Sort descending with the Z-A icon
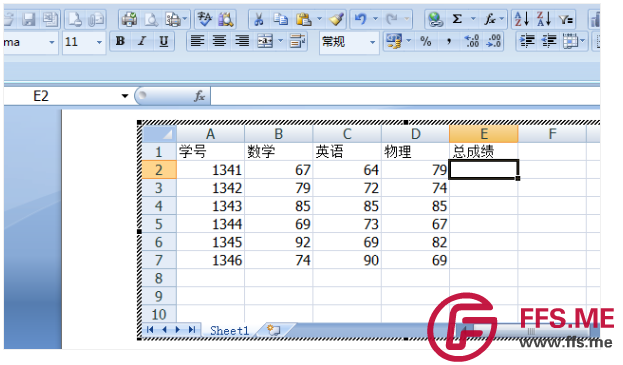This screenshot has height=365, width=623. tap(544, 19)
